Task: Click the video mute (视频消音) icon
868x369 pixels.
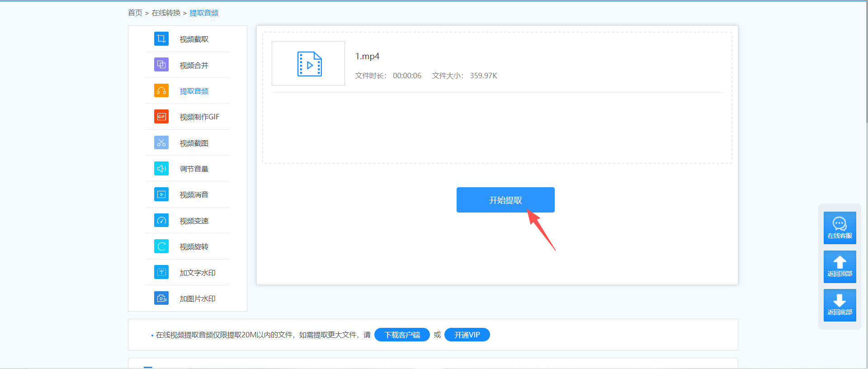Action: (x=161, y=194)
